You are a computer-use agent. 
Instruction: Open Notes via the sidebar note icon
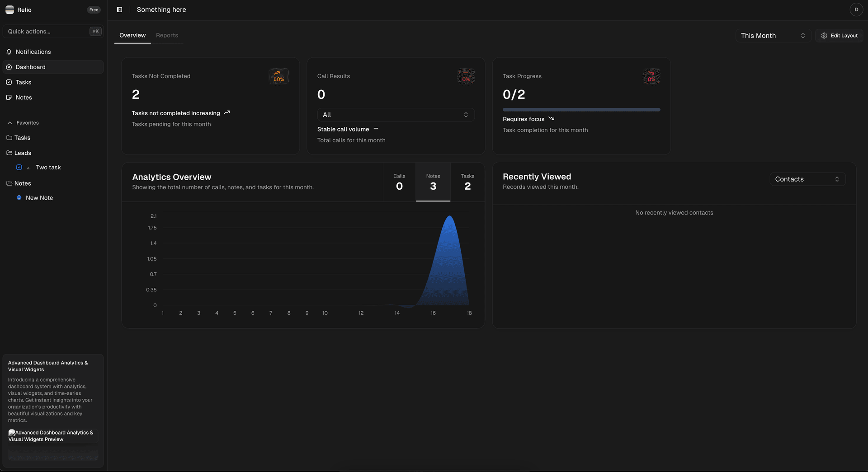[x=9, y=98]
